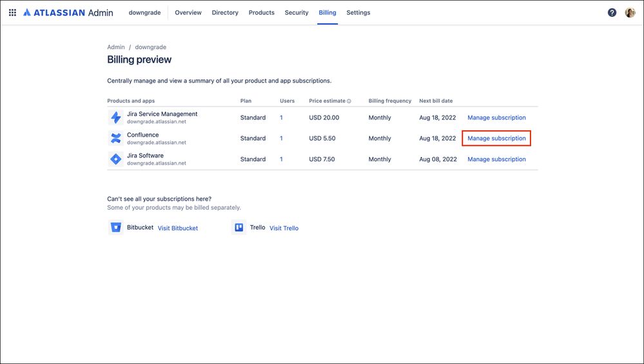Click the Products and apps column header
This screenshot has height=364, width=644.
point(131,101)
